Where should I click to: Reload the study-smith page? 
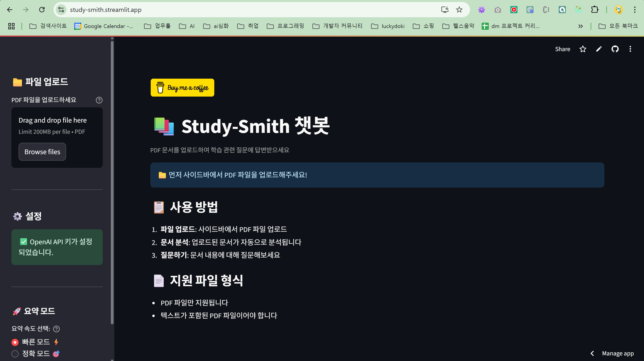coord(42,10)
